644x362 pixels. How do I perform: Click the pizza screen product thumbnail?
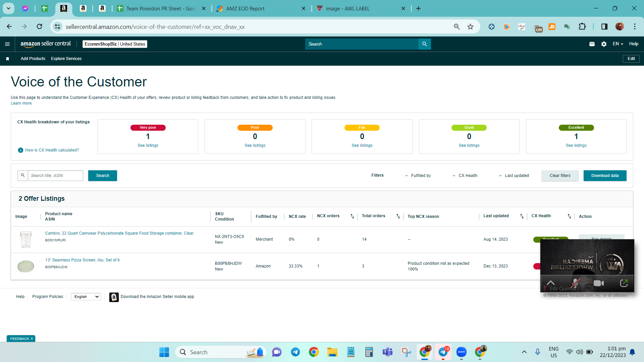tap(26, 266)
